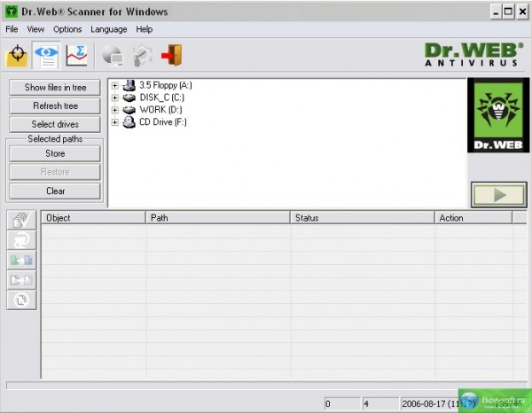Open the File menu

pyautogui.click(x=12, y=29)
